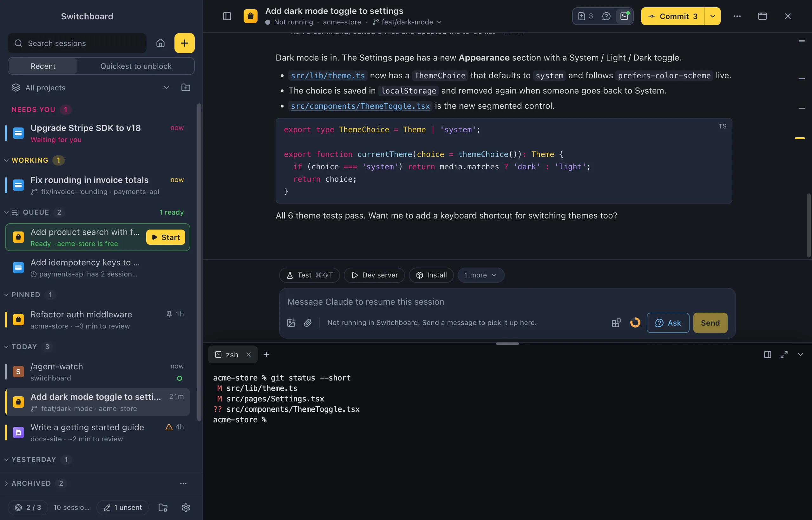The height and width of the screenshot is (520, 812).
Task: Click the Ask button
Action: 668,323
